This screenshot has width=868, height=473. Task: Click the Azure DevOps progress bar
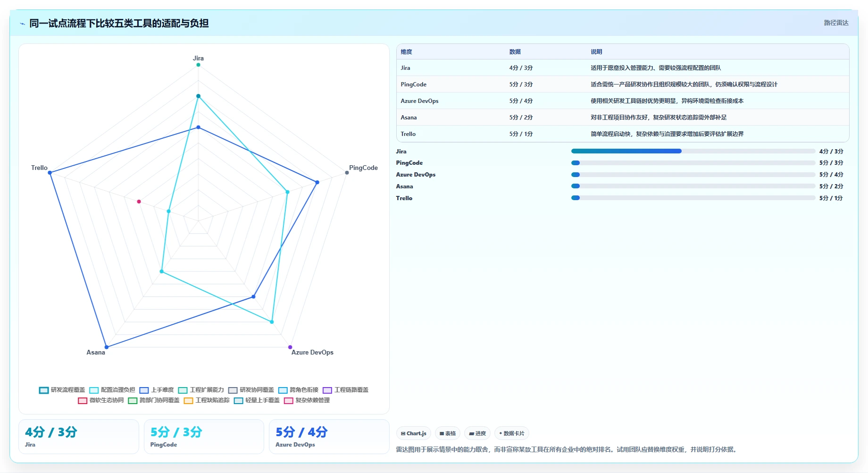tap(693, 175)
